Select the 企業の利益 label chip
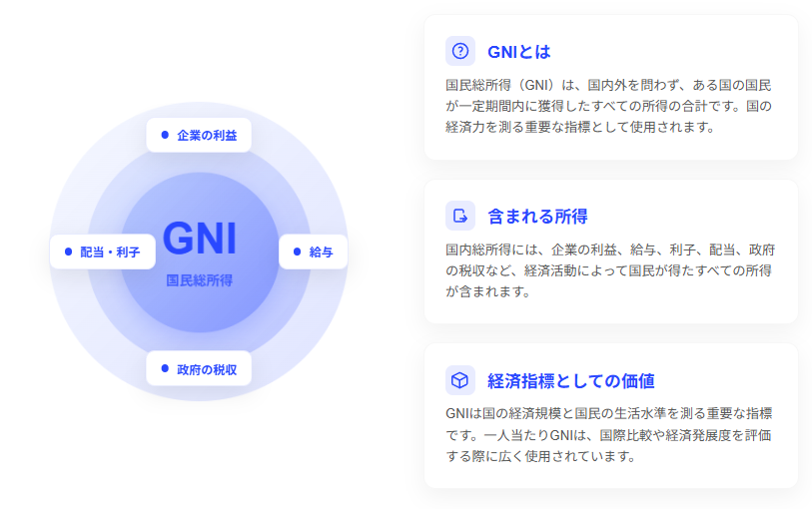The image size is (812, 509). tap(199, 135)
